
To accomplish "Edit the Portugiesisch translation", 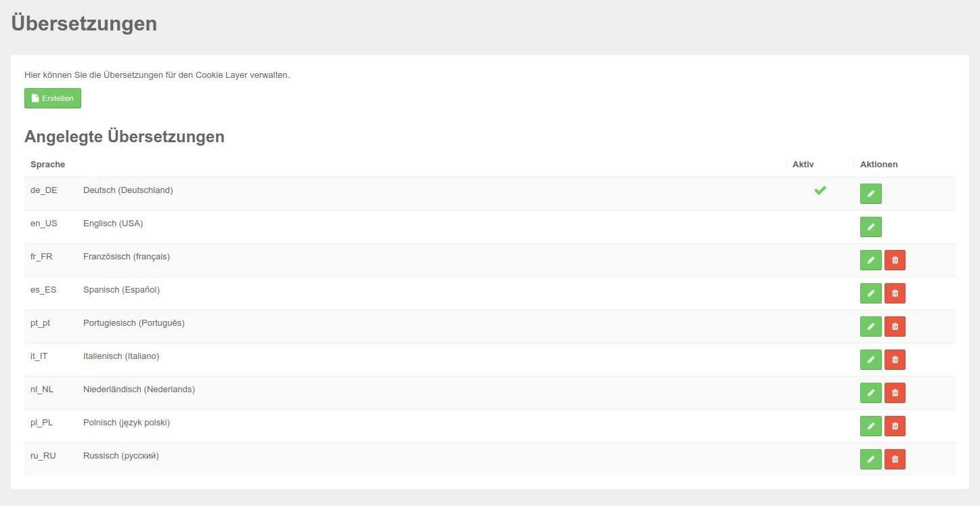I will click(x=870, y=326).
